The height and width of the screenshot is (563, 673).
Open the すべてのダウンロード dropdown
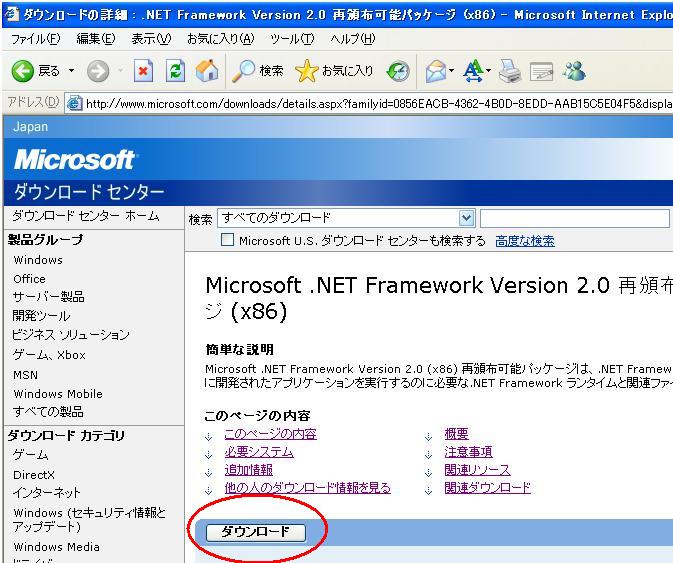346,218
